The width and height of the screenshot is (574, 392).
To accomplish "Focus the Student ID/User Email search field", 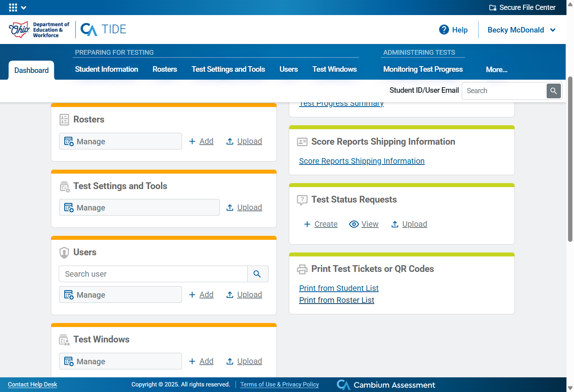I will click(x=504, y=91).
